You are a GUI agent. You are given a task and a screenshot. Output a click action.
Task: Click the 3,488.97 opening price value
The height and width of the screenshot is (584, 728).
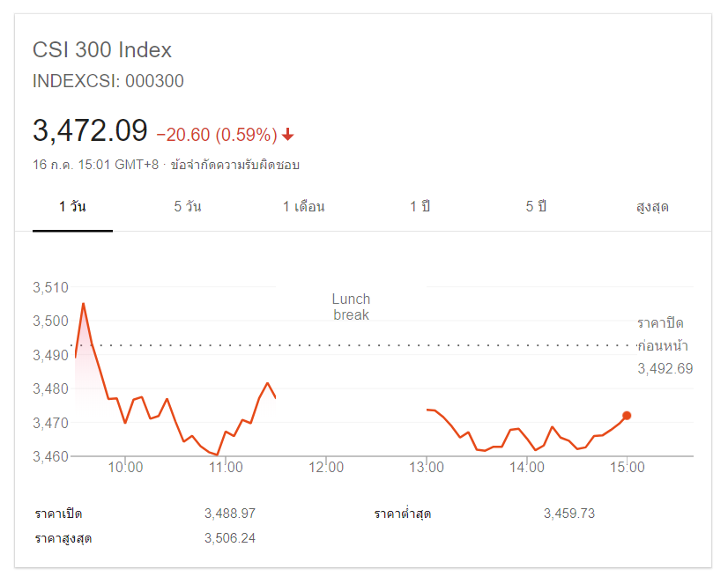point(229,514)
